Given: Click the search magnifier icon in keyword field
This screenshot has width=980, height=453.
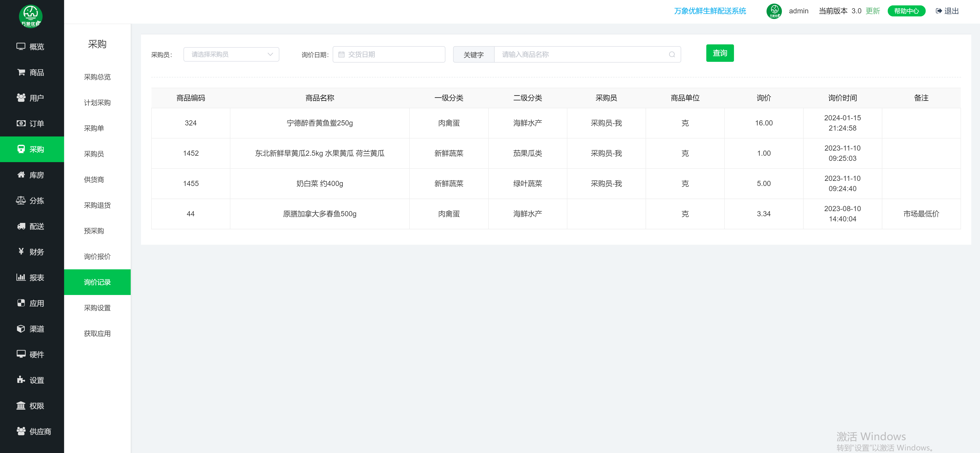Looking at the screenshot, I should [x=672, y=54].
